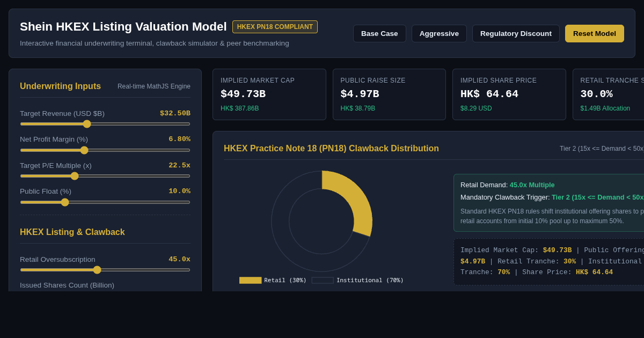This screenshot has height=338, width=644.
Task: Click the 22.5x P/E multiple value
Action: pos(179,165)
